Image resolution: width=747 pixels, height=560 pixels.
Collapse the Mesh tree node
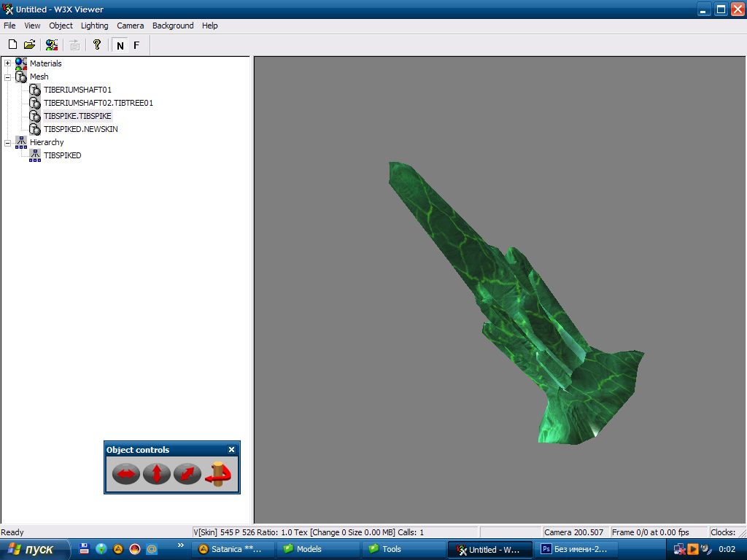(x=7, y=77)
